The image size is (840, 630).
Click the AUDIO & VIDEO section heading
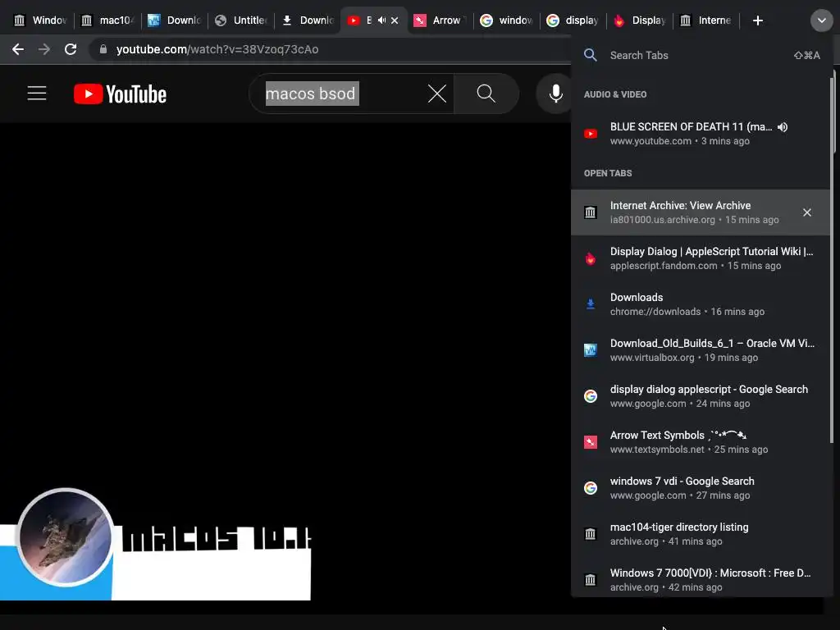[x=615, y=94]
